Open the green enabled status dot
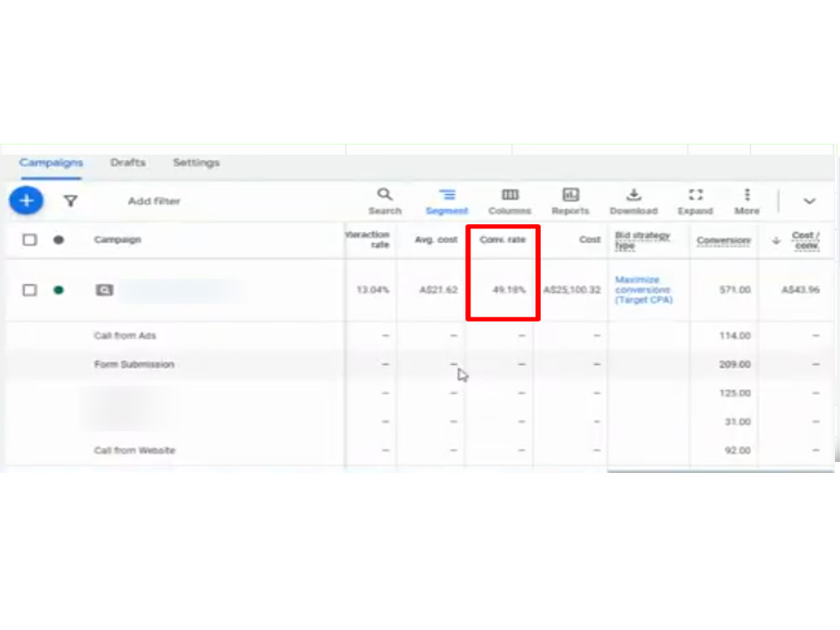840x630 pixels. (59, 290)
